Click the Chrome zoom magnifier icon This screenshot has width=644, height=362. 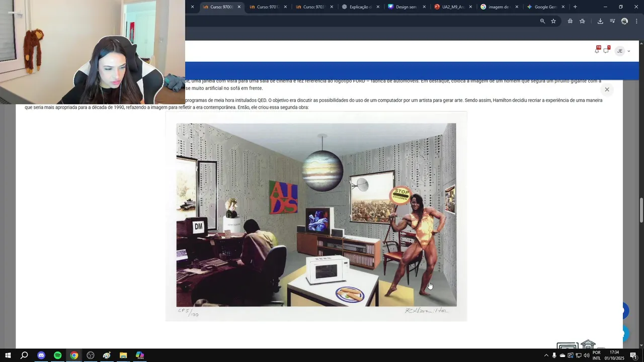coord(542,21)
